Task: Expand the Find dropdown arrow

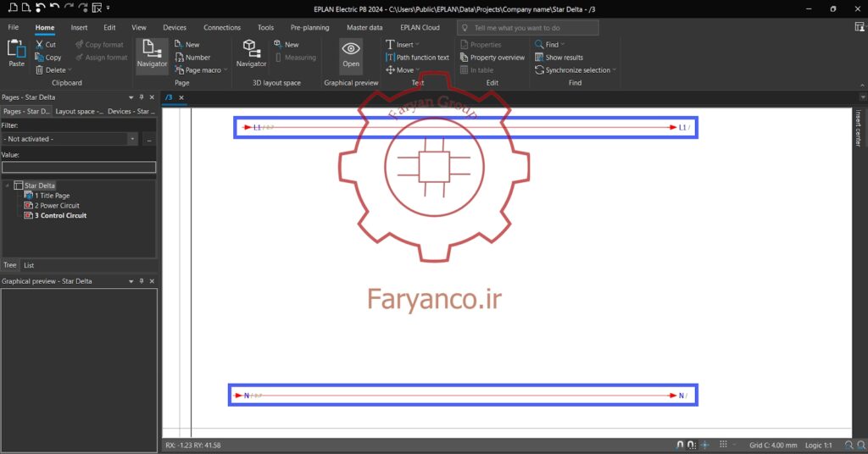Action: 563,44
